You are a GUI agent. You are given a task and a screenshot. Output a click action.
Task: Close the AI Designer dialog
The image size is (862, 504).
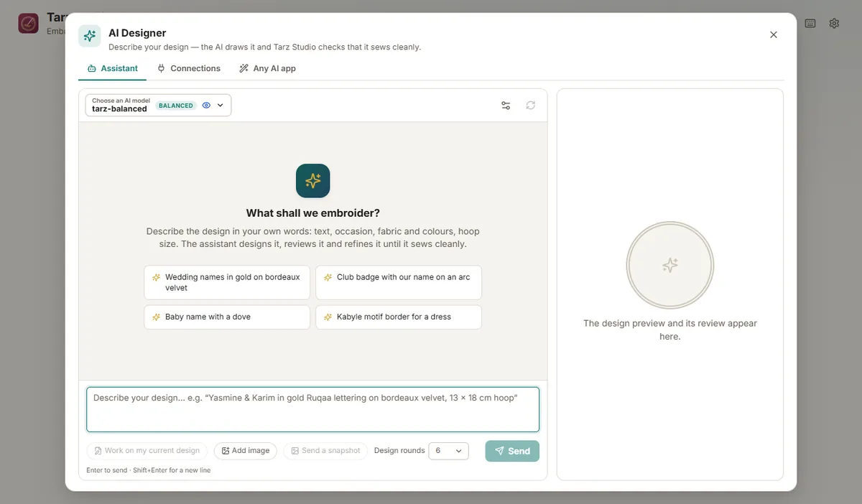click(774, 34)
